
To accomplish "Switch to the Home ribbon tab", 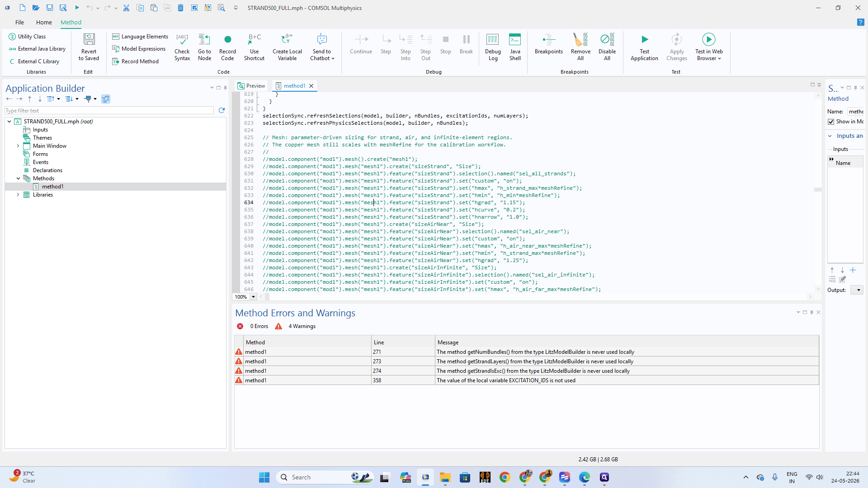I will click(x=44, y=22).
